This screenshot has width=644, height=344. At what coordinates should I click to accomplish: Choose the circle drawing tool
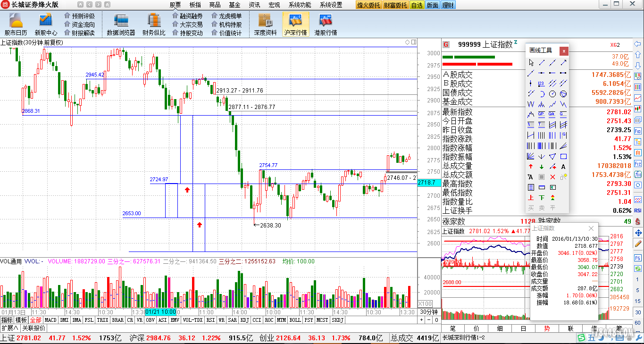tap(552, 94)
